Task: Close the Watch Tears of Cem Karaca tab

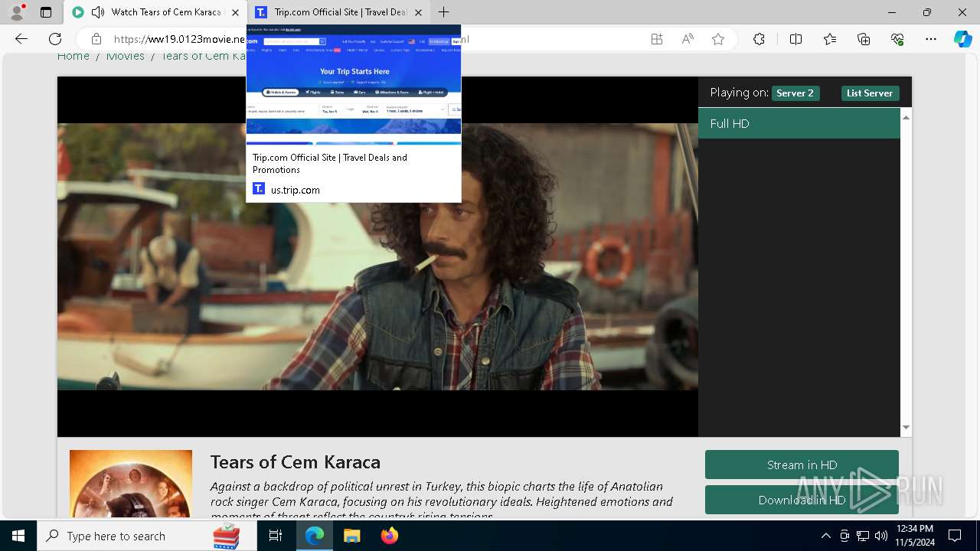Action: 235,12
